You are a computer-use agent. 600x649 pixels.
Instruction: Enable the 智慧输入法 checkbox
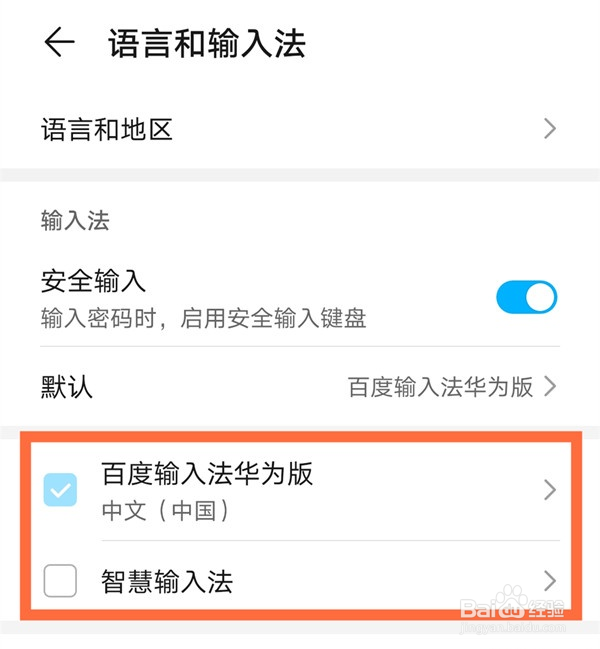(60, 581)
